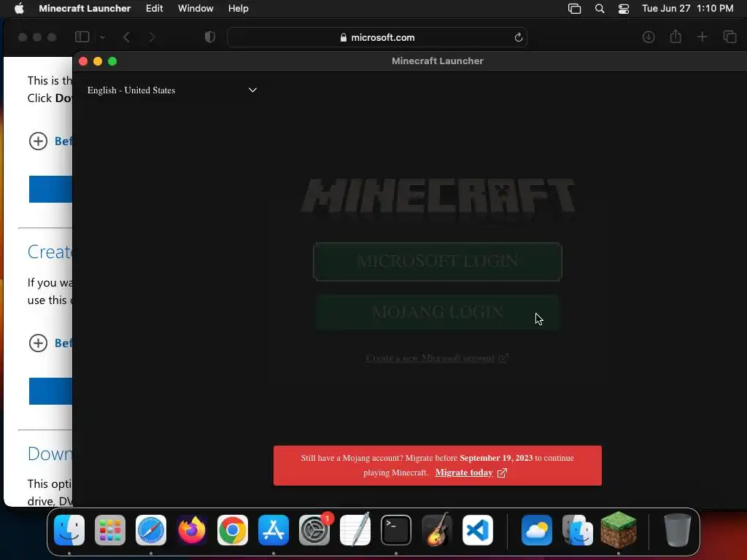Open System Preferences with badge in Dock
Viewport: 747px width, 560px height.
[314, 529]
